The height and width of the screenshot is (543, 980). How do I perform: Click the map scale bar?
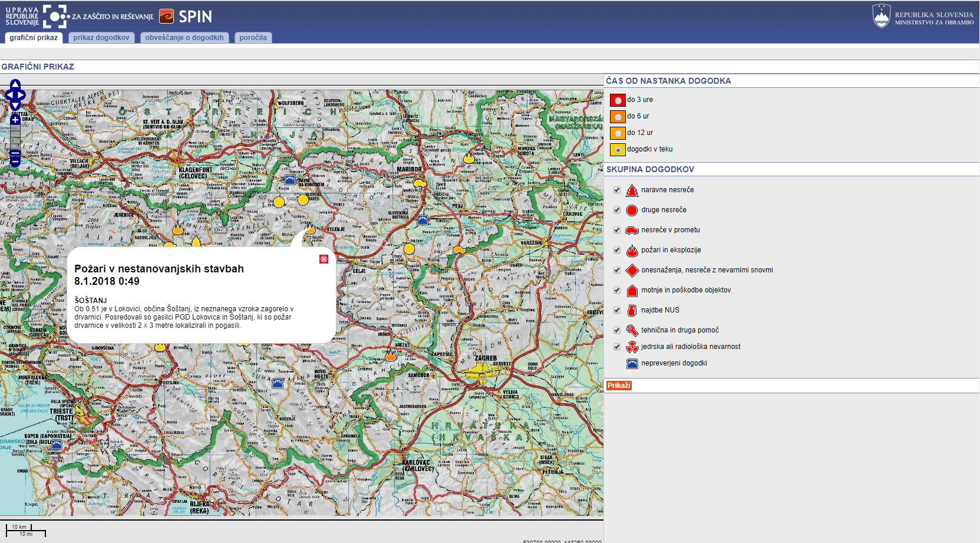pyautogui.click(x=26, y=530)
